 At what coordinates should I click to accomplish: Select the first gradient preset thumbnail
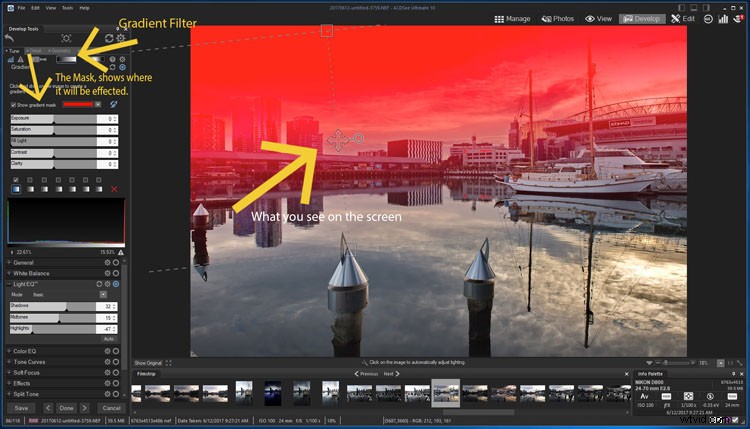click(x=16, y=189)
